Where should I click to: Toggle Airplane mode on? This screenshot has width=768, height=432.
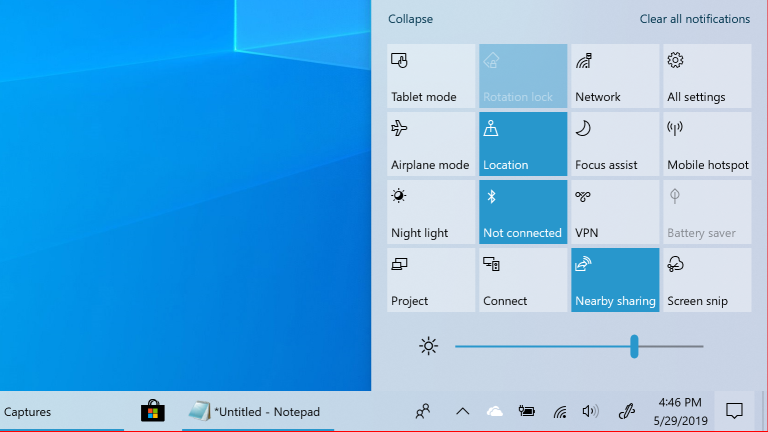[431, 144]
